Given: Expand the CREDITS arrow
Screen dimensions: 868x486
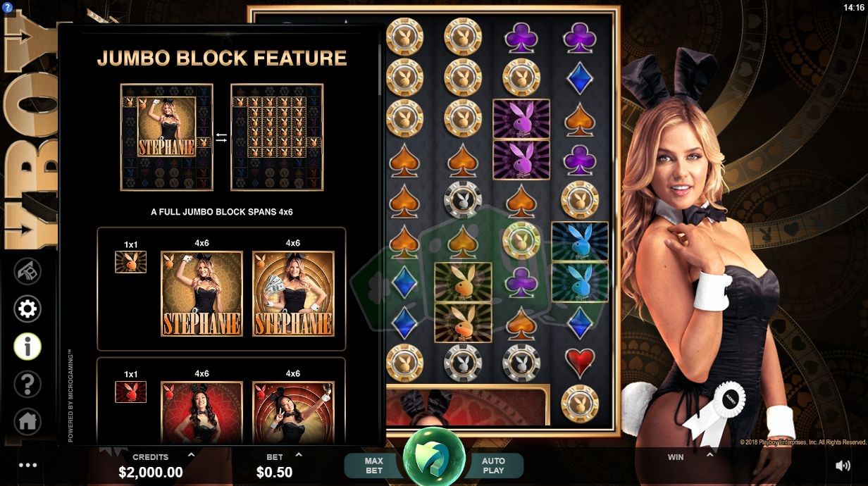Looking at the screenshot, I should [x=191, y=456].
